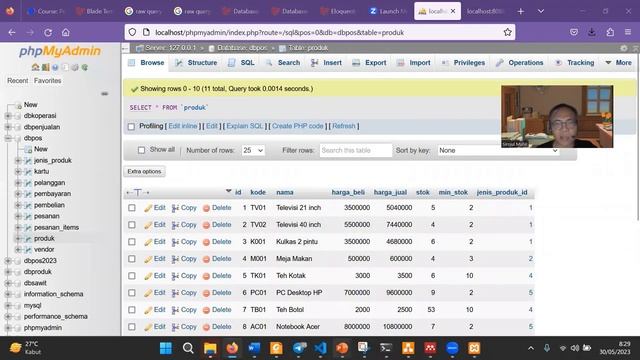Go back with browser back arrow
This screenshot has height=360, width=640.
coord(12,32)
